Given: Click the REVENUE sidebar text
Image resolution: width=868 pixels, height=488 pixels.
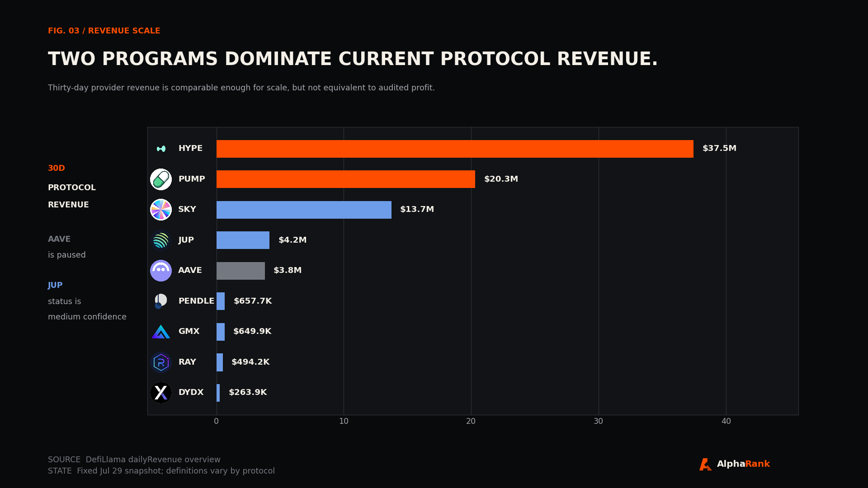Looking at the screenshot, I should point(68,205).
